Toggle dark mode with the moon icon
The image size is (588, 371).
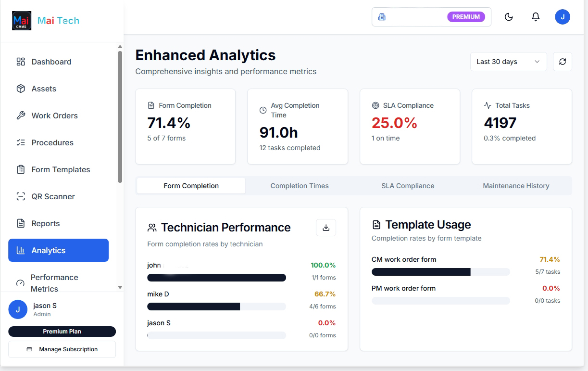coord(509,16)
